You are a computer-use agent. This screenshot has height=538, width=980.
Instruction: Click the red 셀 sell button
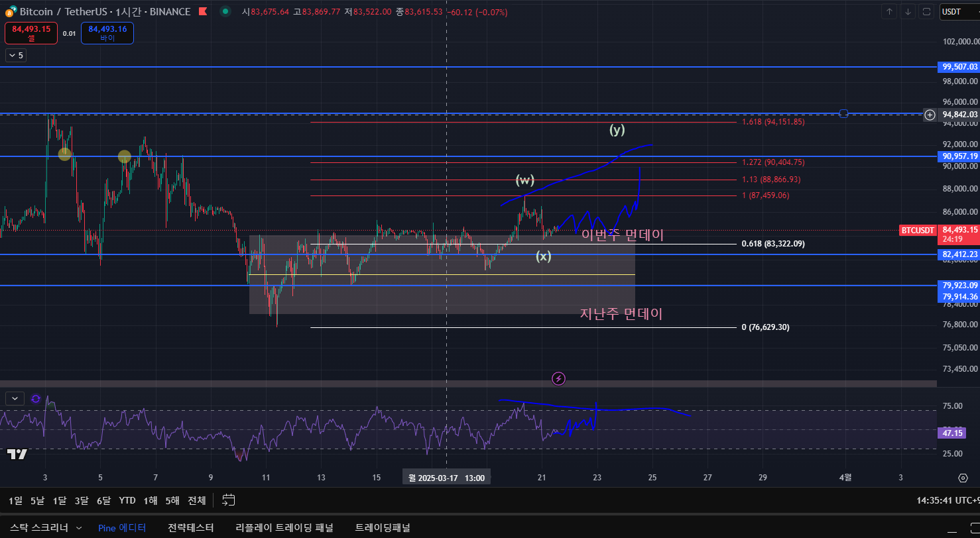31,33
